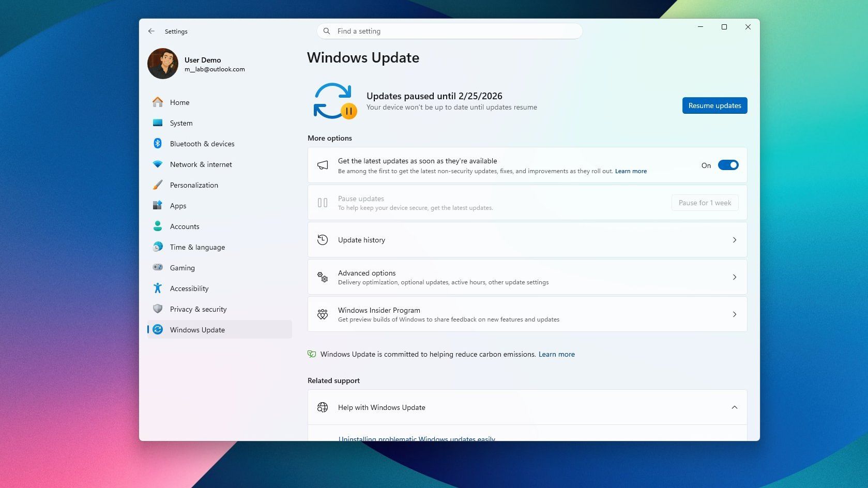Screen dimensions: 868x488
Task: Click the Advanced options title text
Action: pyautogui.click(x=367, y=273)
